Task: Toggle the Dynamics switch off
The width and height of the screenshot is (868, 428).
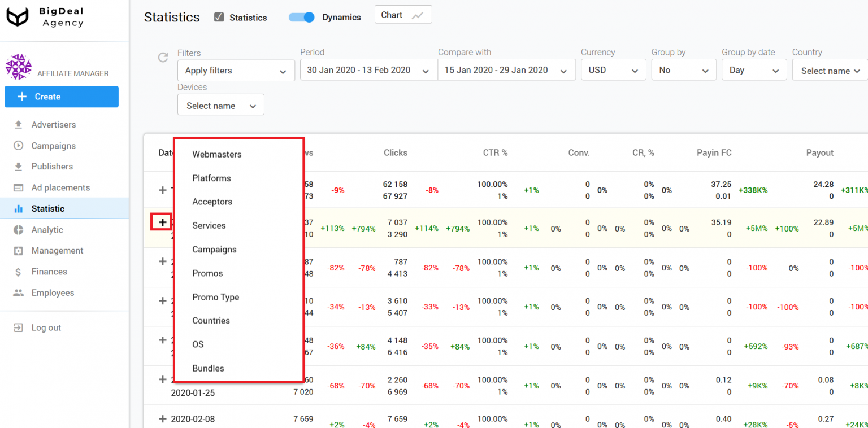Action: (301, 18)
